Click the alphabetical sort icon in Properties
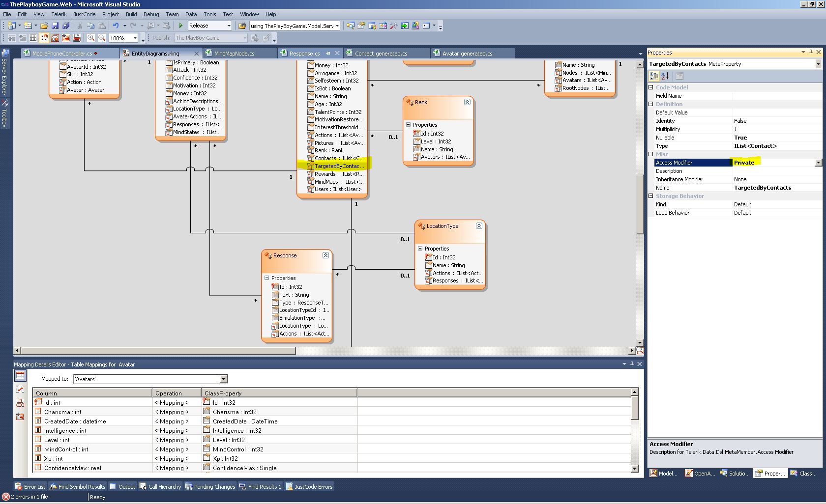826x504 pixels. point(665,76)
